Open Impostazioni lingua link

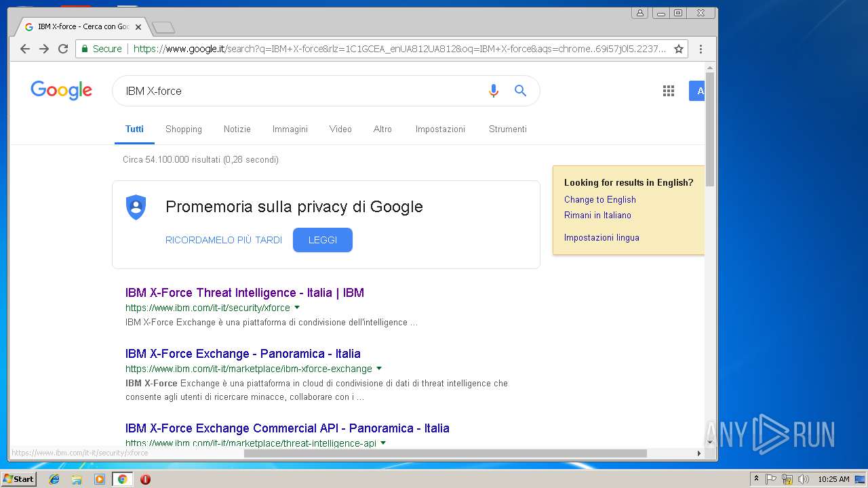click(x=601, y=237)
